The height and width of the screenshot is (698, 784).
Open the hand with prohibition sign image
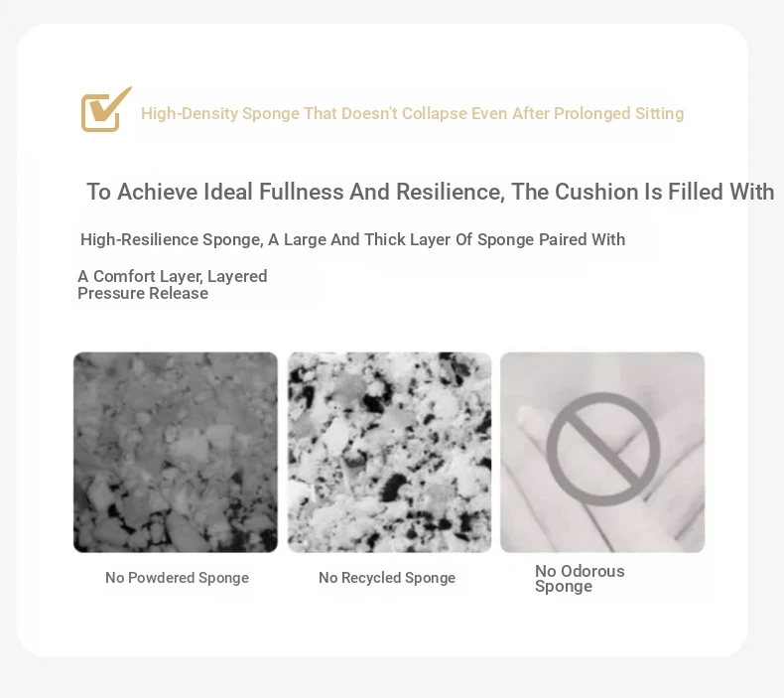click(x=602, y=453)
